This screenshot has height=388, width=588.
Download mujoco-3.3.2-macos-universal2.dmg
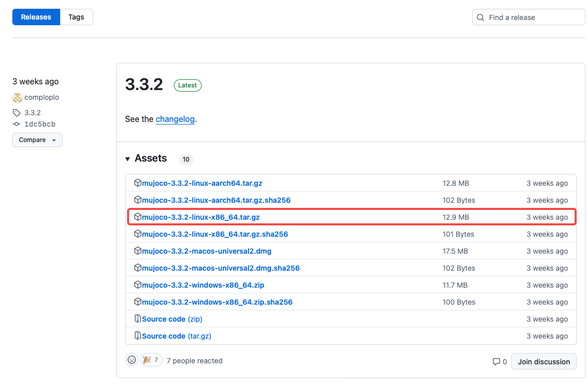(207, 251)
